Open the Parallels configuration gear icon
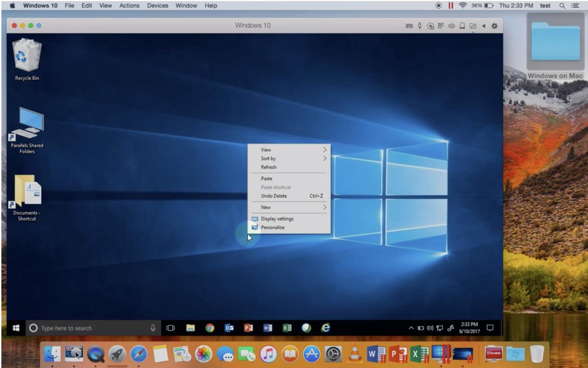The image size is (588, 368). coord(494,26)
